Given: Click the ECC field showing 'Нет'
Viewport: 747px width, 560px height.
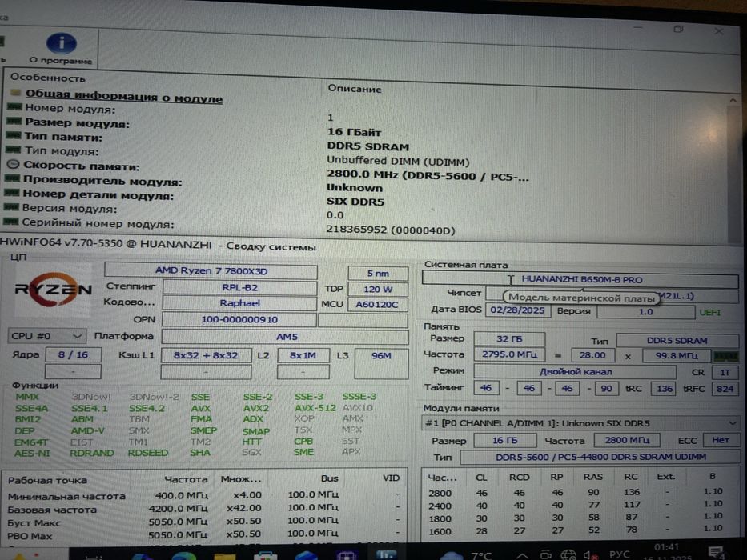Looking at the screenshot, I should point(721,440).
